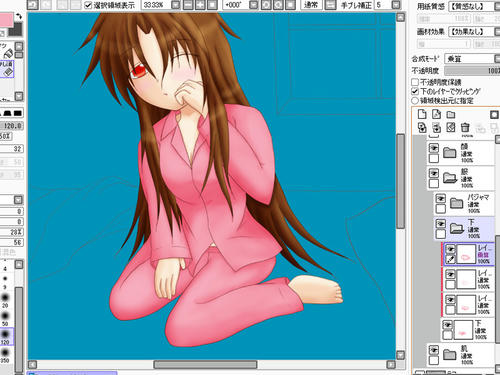The width and height of the screenshot is (500, 375).
Task: Select the 顔 folder layer
Action: pos(460,153)
